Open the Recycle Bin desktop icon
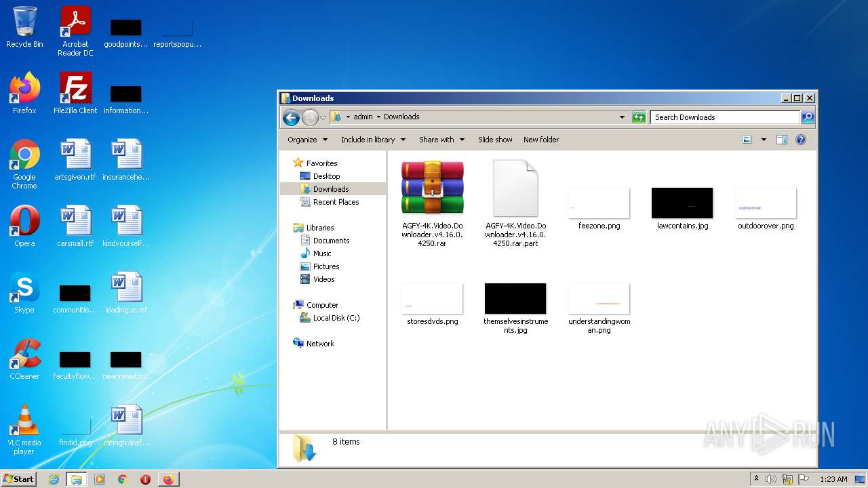 [x=24, y=27]
